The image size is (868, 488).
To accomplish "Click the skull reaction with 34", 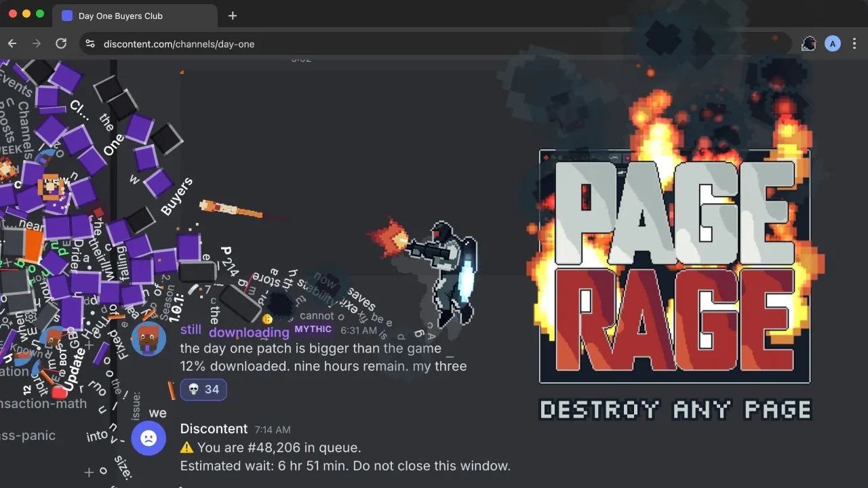I will pos(203,389).
